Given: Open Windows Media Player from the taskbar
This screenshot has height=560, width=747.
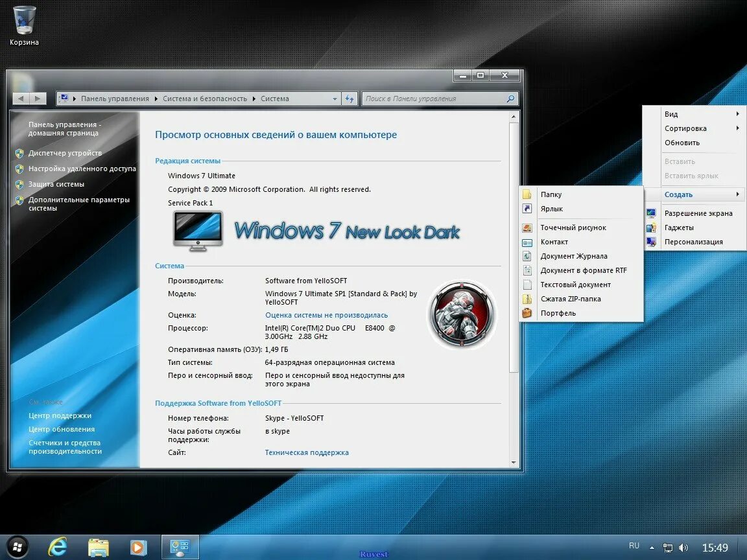Looking at the screenshot, I should click(139, 548).
